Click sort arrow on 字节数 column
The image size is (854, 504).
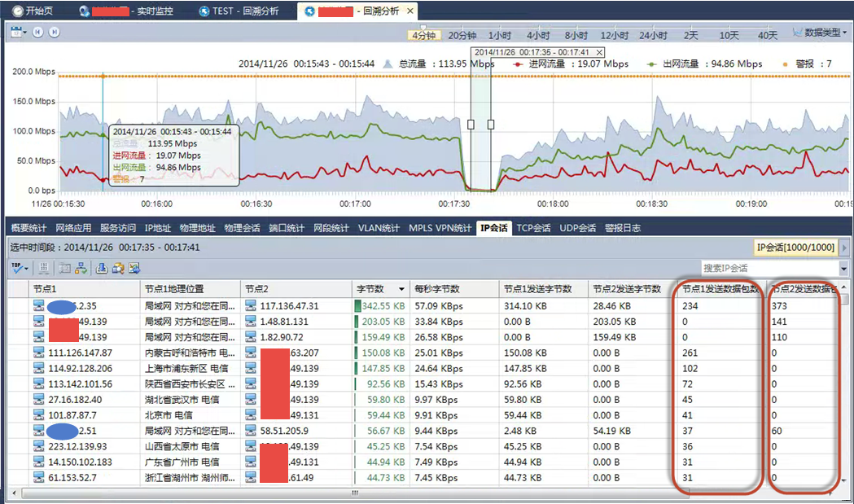[401, 289]
